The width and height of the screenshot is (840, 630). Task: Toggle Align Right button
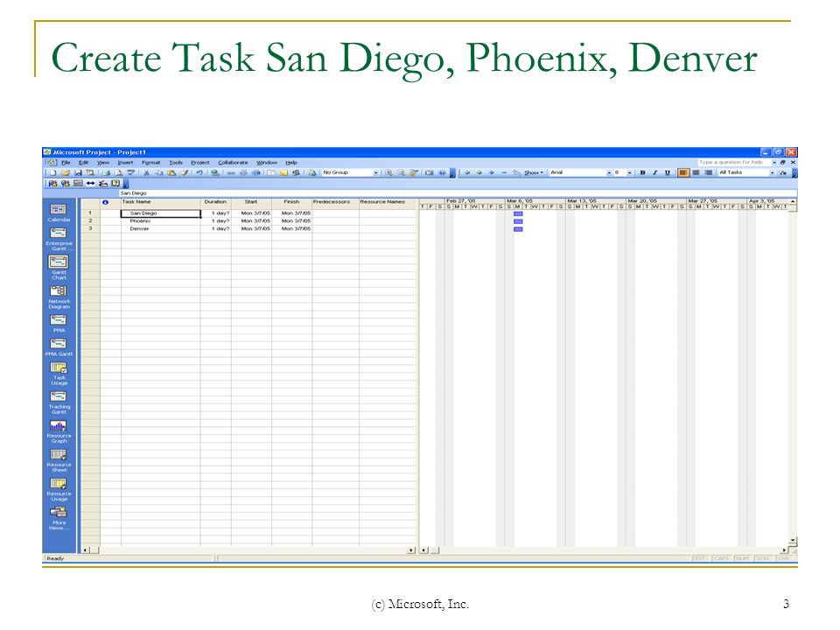(x=708, y=172)
